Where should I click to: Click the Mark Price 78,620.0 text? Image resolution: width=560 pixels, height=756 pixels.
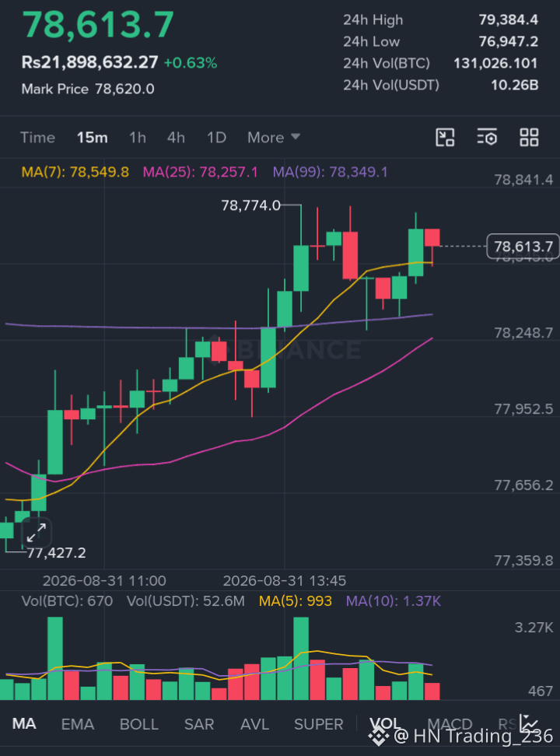click(88, 89)
